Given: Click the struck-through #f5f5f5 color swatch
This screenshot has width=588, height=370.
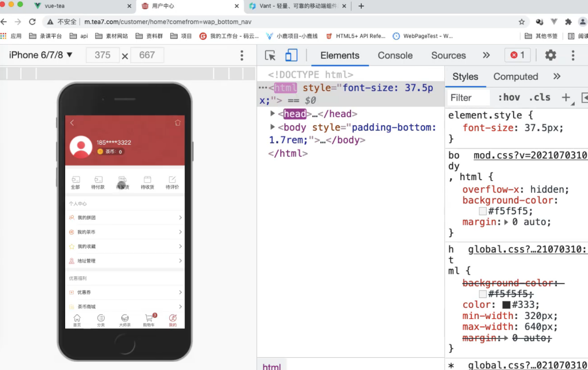Looking at the screenshot, I should [x=483, y=294].
